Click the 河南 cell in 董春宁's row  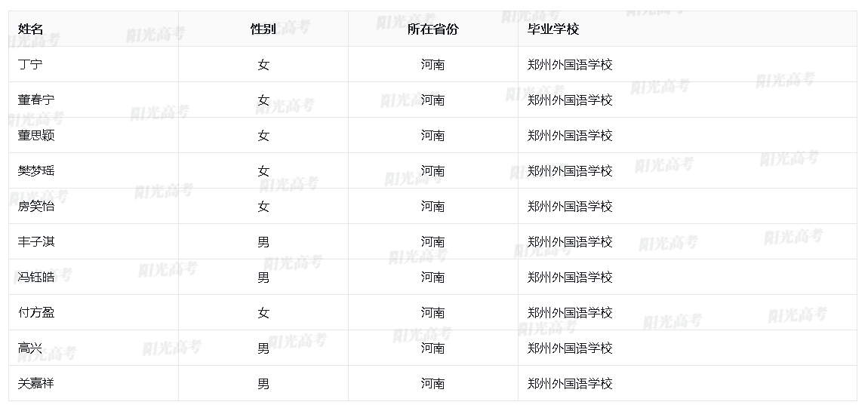[432, 100]
